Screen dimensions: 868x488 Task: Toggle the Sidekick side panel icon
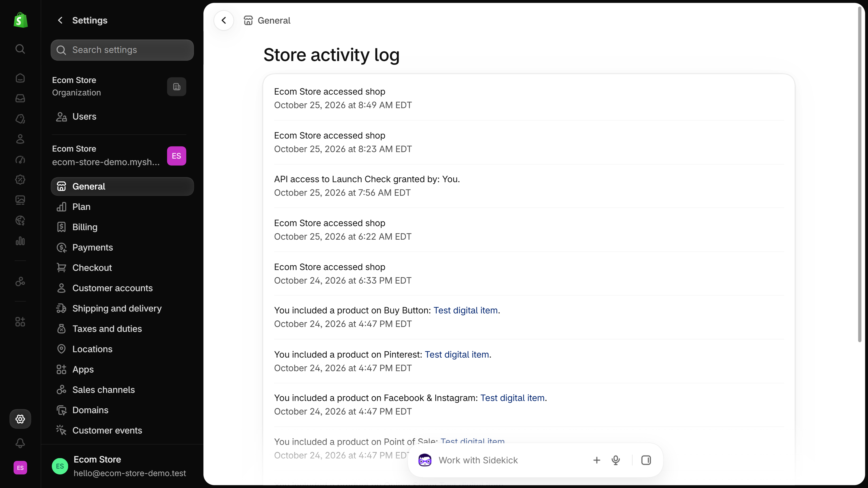(x=646, y=460)
